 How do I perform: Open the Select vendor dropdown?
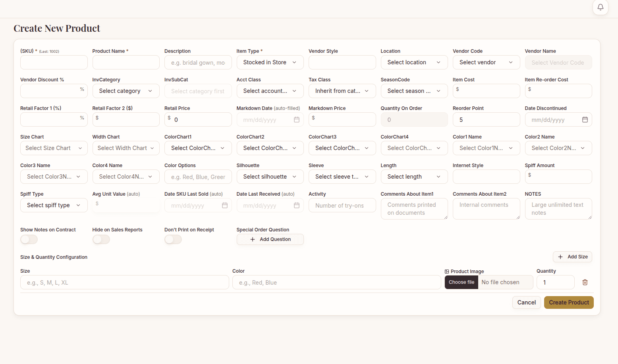(486, 62)
